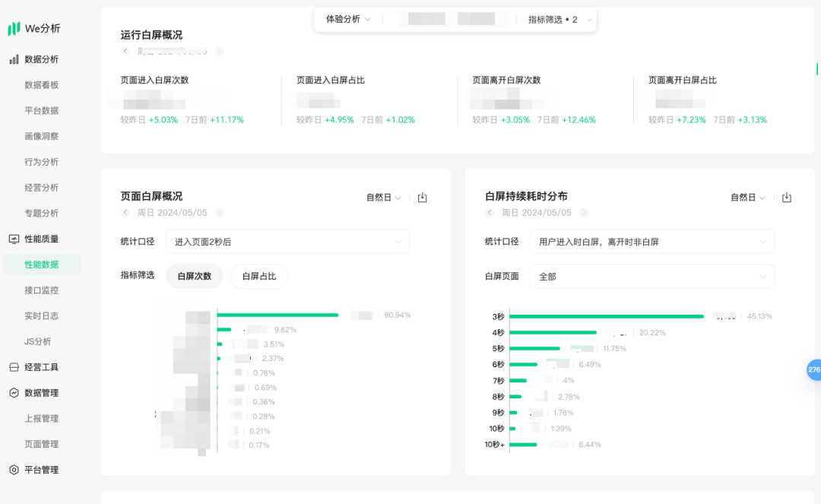The width and height of the screenshot is (821, 504).
Task: Open 经营分析 in sidebar
Action: coord(41,188)
